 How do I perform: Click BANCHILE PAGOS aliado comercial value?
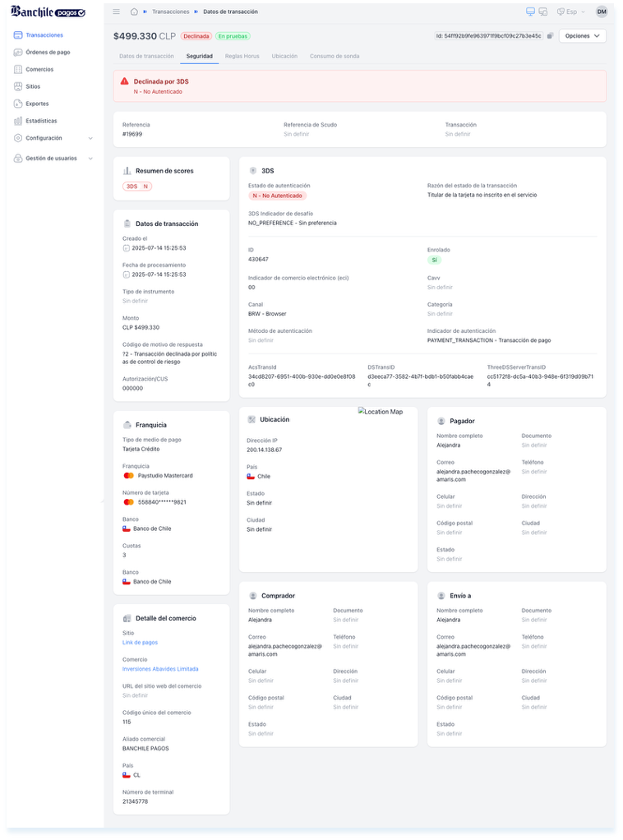[145, 749]
